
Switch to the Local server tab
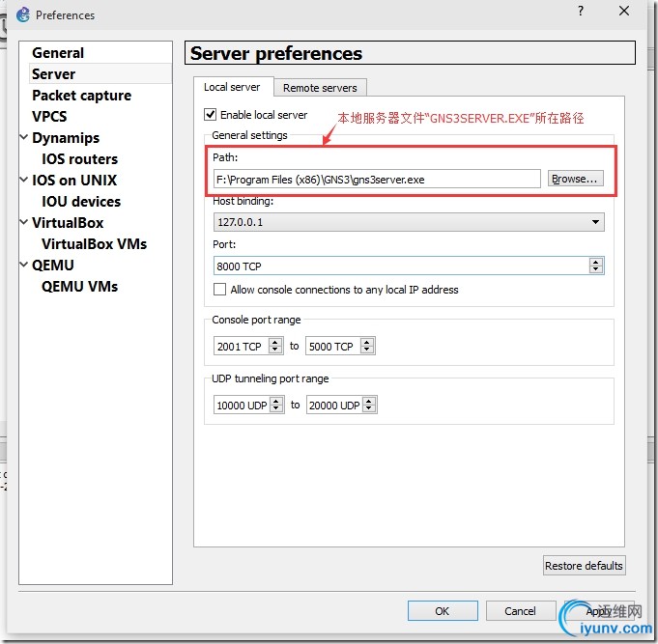232,87
